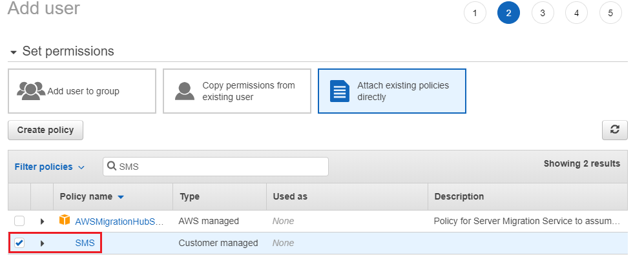644x279 pixels.
Task: Click the single user silhouette icon
Action: point(185,91)
